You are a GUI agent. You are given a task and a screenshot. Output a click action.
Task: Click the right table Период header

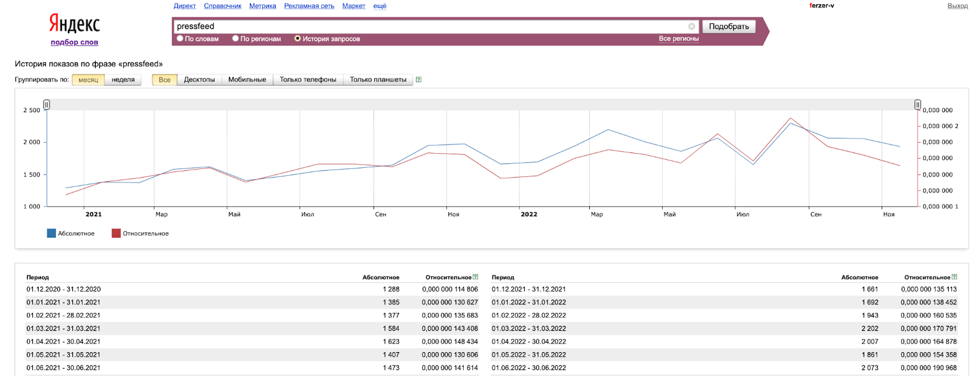coord(503,277)
